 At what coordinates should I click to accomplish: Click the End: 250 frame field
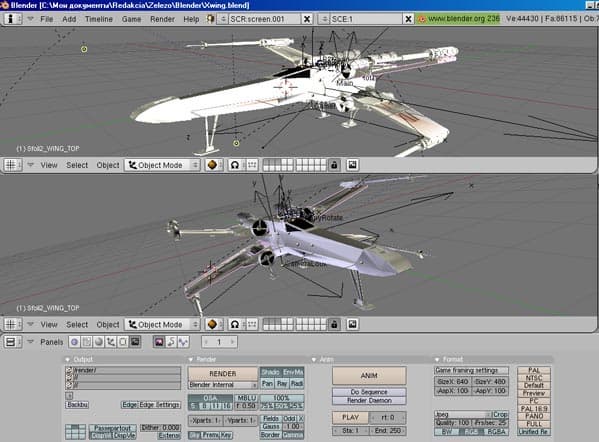[x=388, y=431]
